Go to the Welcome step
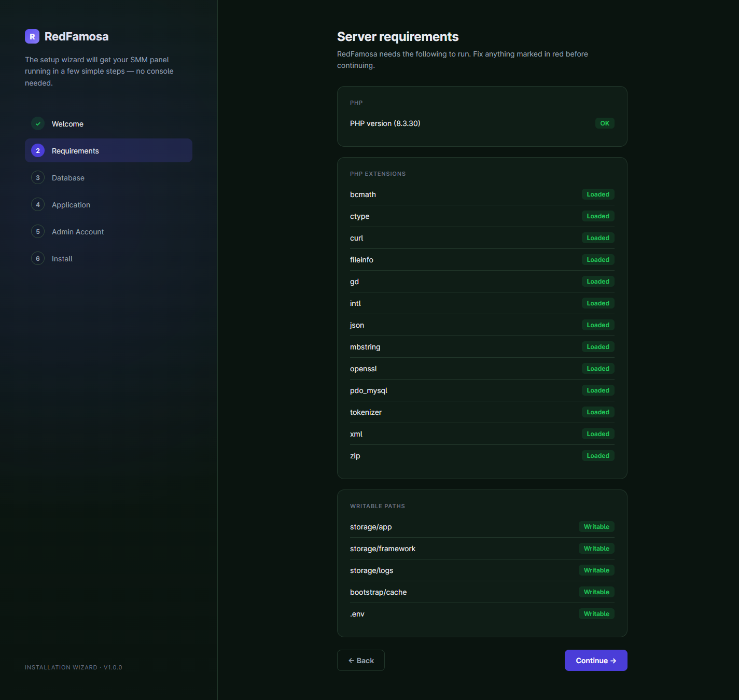 [x=108, y=124]
